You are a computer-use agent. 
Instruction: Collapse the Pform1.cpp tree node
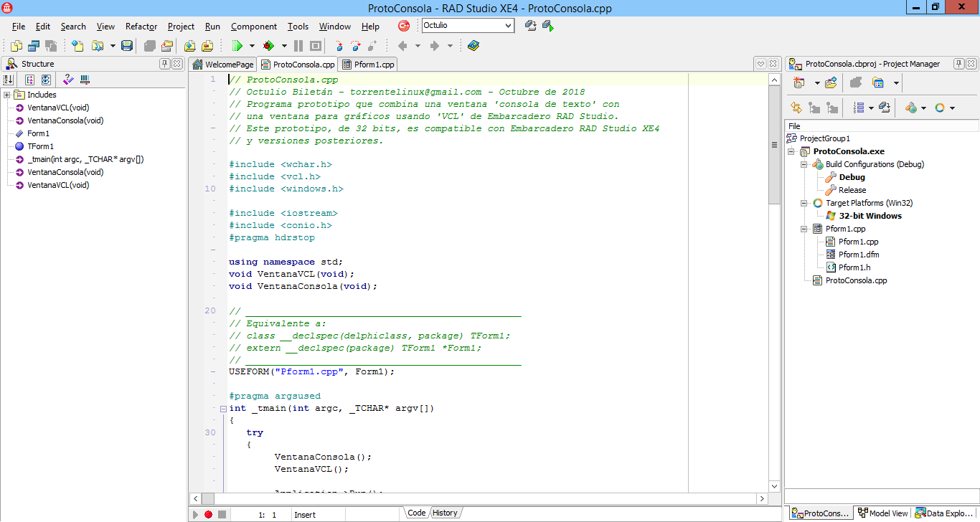coord(804,229)
